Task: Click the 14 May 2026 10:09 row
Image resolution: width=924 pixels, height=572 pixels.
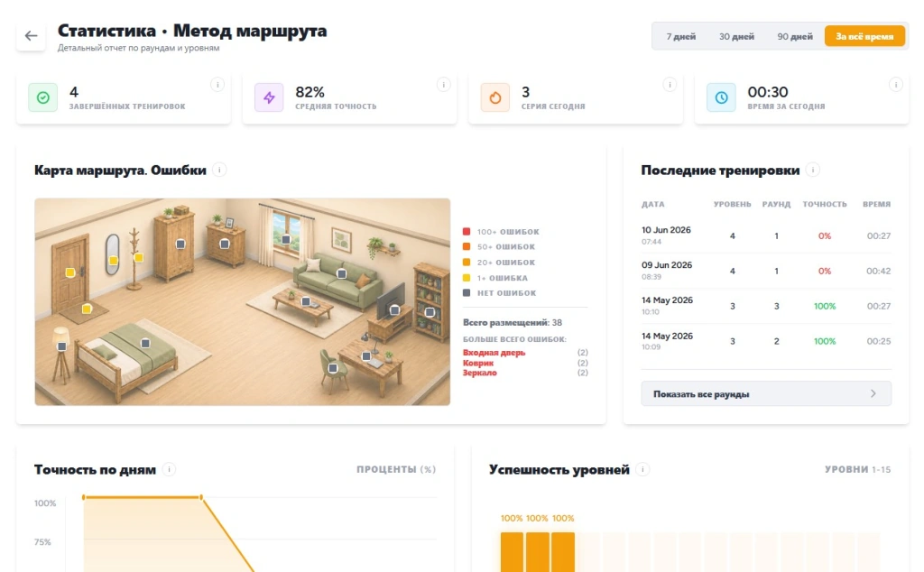Action: [766, 341]
